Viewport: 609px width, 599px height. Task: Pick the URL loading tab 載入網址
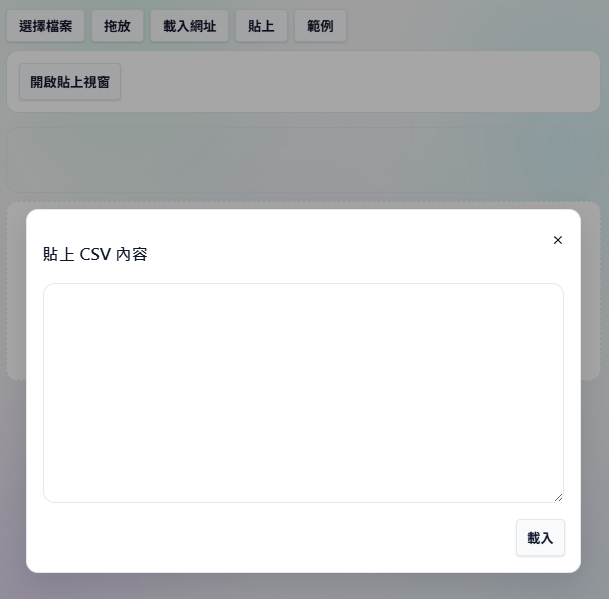tap(189, 26)
